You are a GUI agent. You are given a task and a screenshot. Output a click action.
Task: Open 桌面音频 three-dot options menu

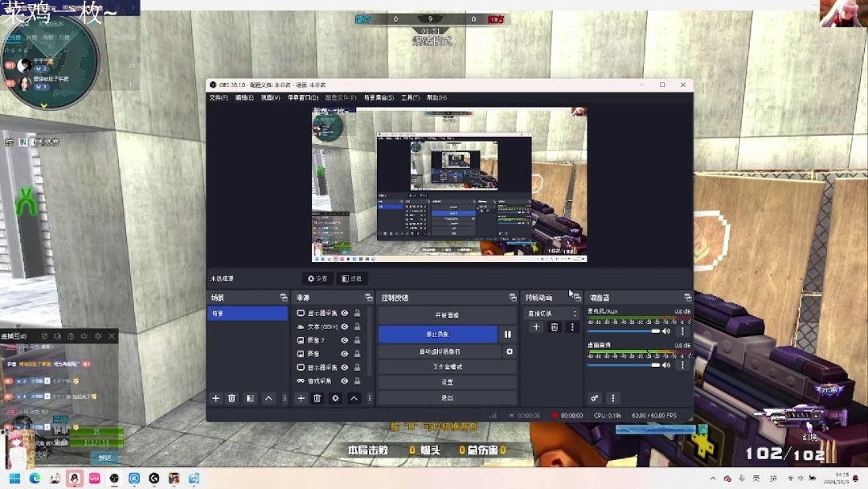coord(683,365)
